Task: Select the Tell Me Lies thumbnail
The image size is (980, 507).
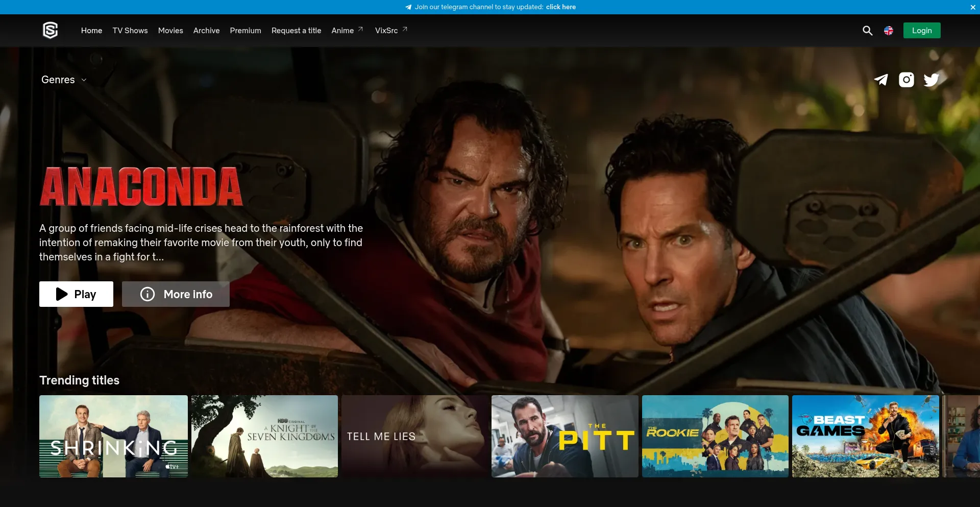Action: click(414, 437)
